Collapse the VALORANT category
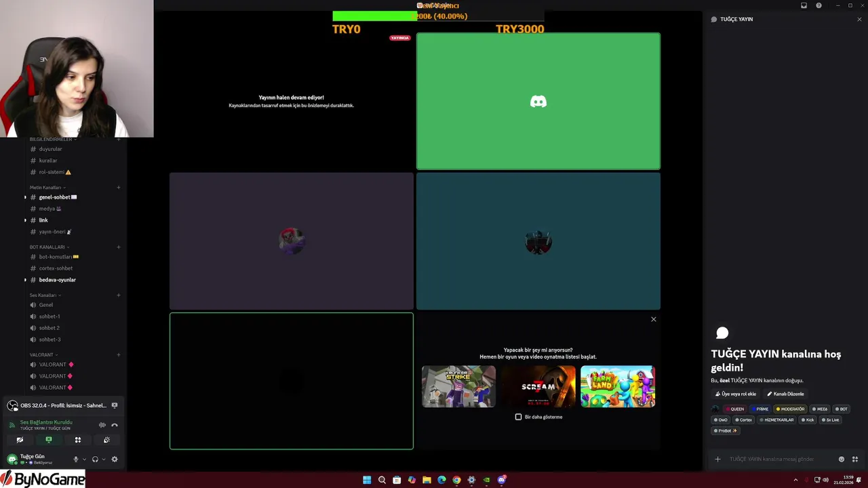Screen dimensions: 868x488 (x=43, y=354)
